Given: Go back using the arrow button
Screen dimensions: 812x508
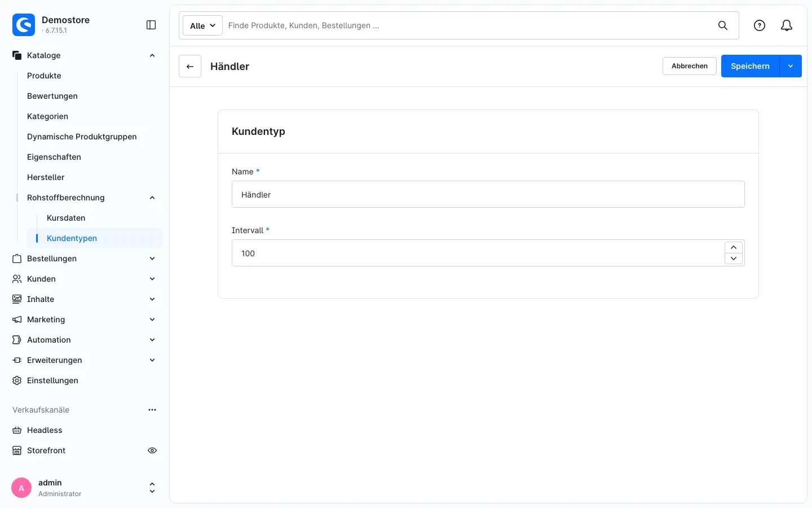Looking at the screenshot, I should point(190,66).
